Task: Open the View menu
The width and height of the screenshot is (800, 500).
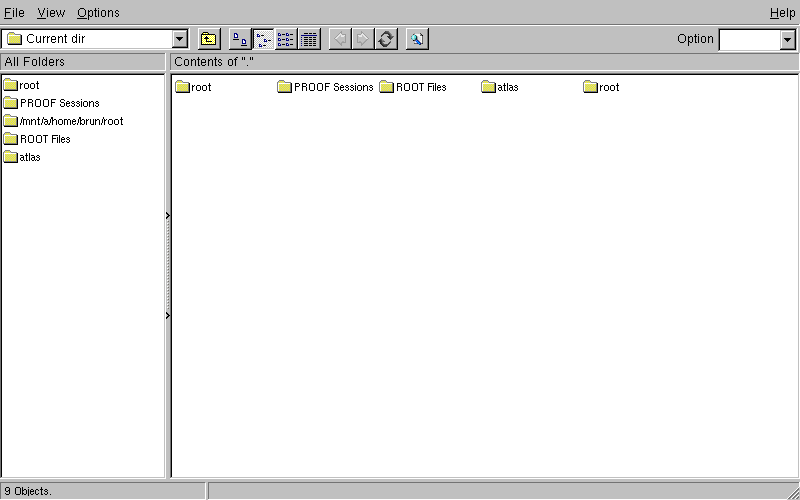Action: [x=51, y=13]
